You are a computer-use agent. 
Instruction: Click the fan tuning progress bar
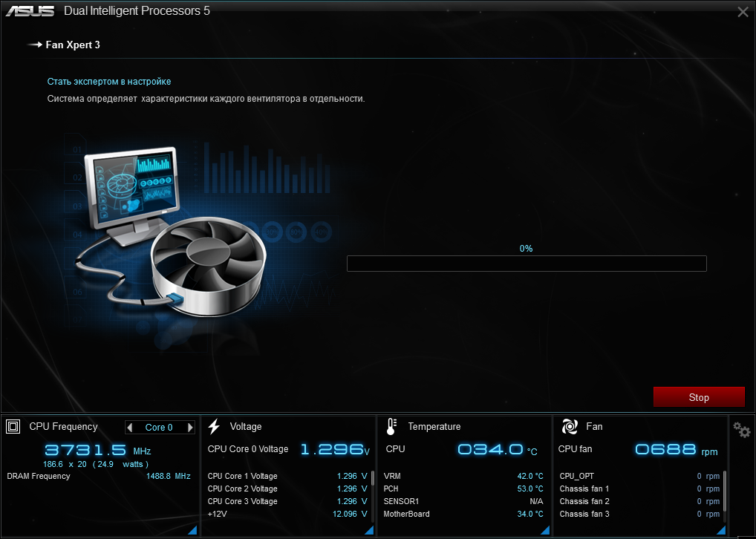[x=527, y=264]
